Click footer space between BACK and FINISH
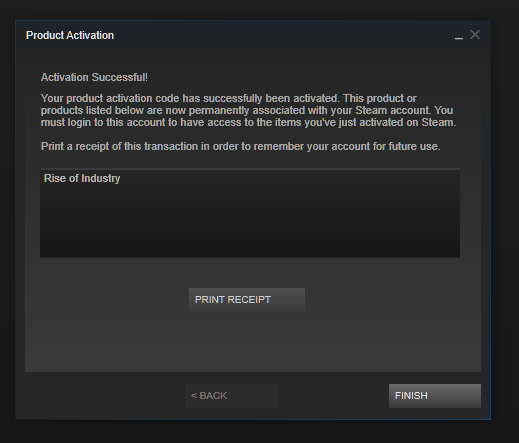The image size is (519, 443). 333,396
